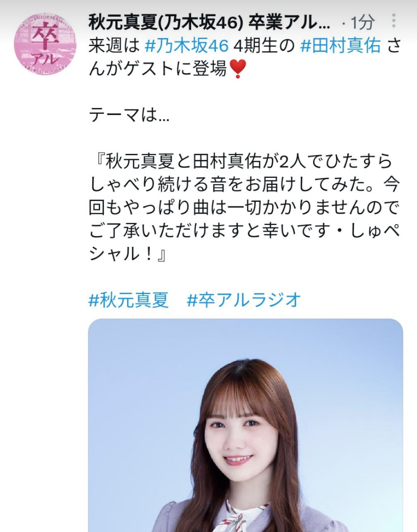This screenshot has width=417, height=532.
Task: Open account name 秋元真夏(乃木坂46) 卒業アル
Action: (x=209, y=22)
